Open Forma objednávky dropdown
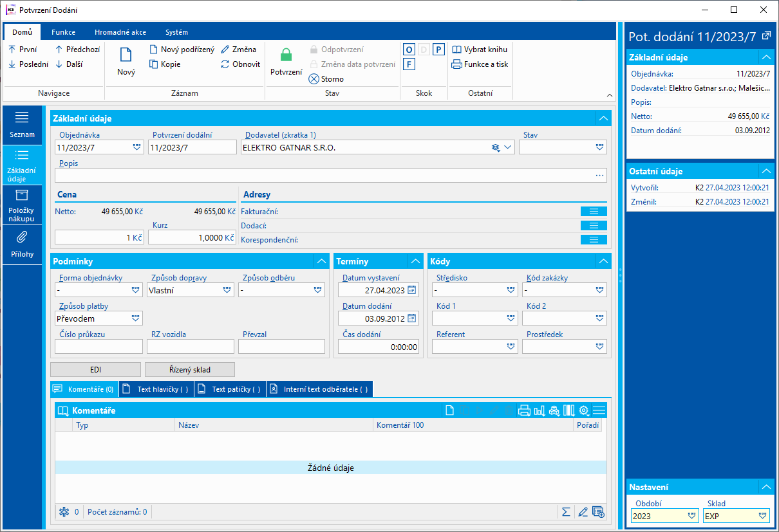 point(136,290)
